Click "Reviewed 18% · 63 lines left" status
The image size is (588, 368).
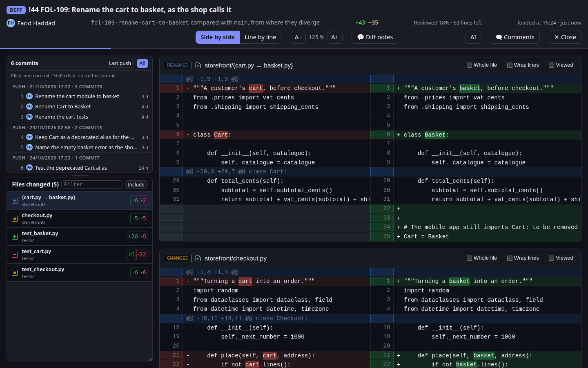448,23
